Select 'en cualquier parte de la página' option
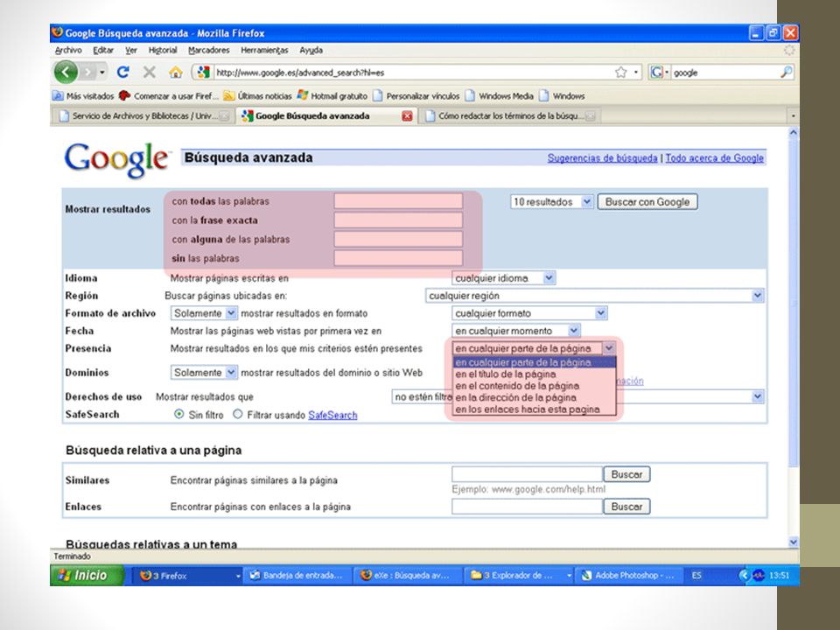This screenshot has width=840, height=630. click(x=534, y=362)
